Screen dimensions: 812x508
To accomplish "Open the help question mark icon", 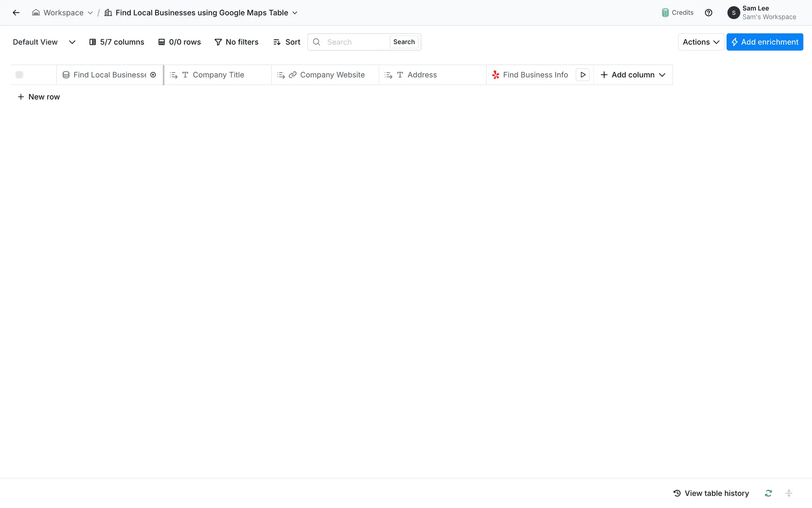I will [708, 13].
